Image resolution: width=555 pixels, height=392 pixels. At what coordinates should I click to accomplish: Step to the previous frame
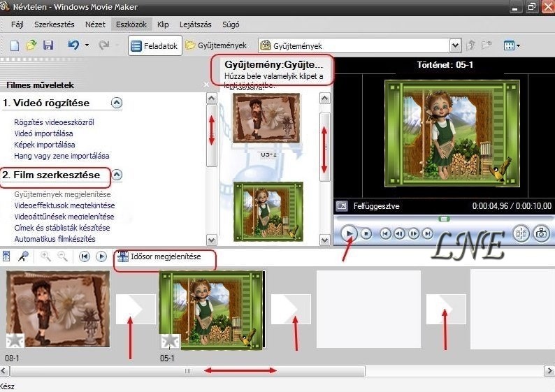400,233
